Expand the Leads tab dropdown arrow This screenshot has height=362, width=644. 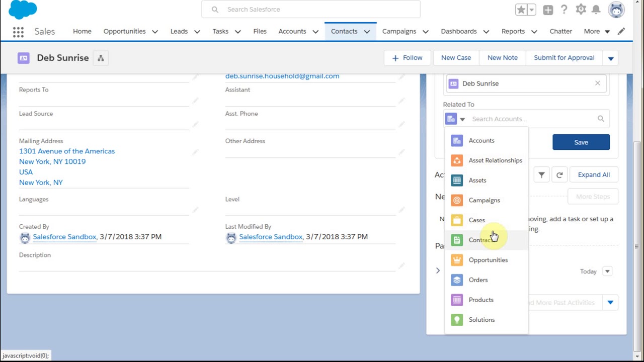[x=197, y=31]
